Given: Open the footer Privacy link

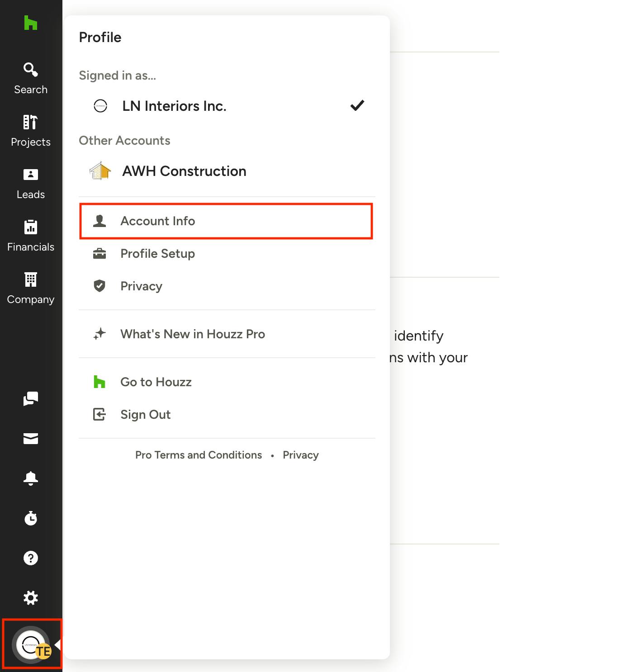Looking at the screenshot, I should coord(301,455).
